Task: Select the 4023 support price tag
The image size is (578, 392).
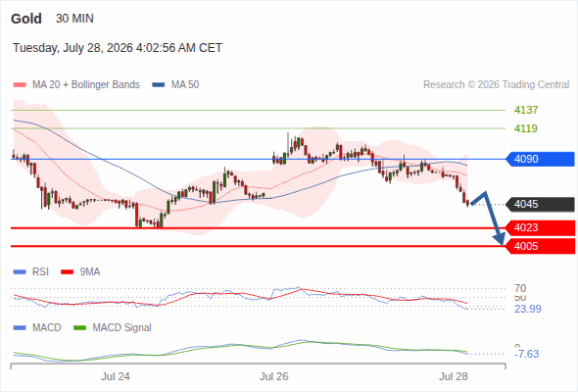Action: click(541, 228)
